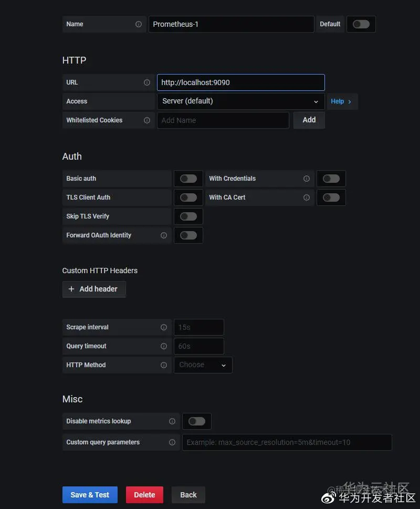Viewport: 420px width, 509px height.
Task: Open the HTTP Method Choose dropdown
Action: pos(203,365)
